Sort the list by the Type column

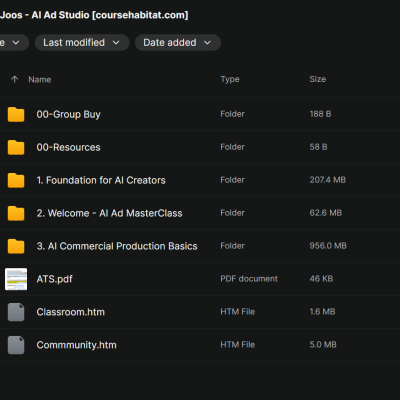tap(230, 79)
